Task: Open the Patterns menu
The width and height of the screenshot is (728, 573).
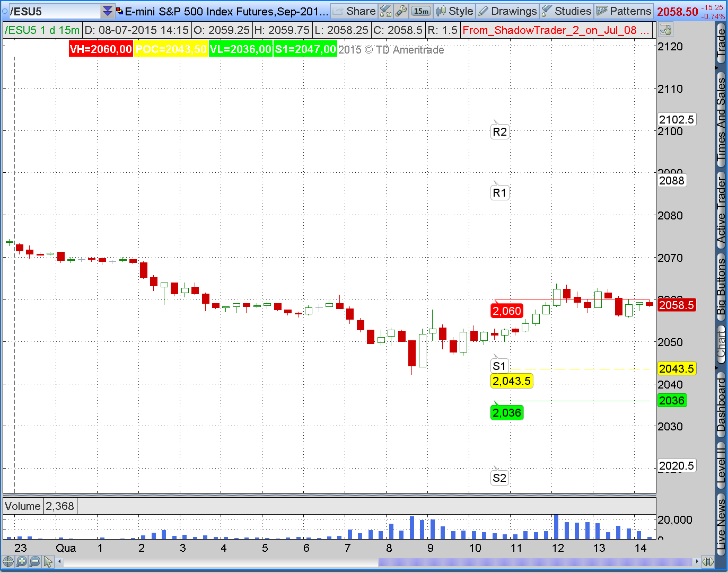Action: point(624,11)
